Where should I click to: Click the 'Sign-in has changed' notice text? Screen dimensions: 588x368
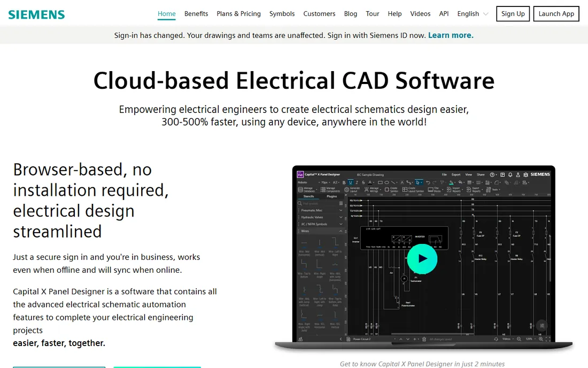click(270, 35)
